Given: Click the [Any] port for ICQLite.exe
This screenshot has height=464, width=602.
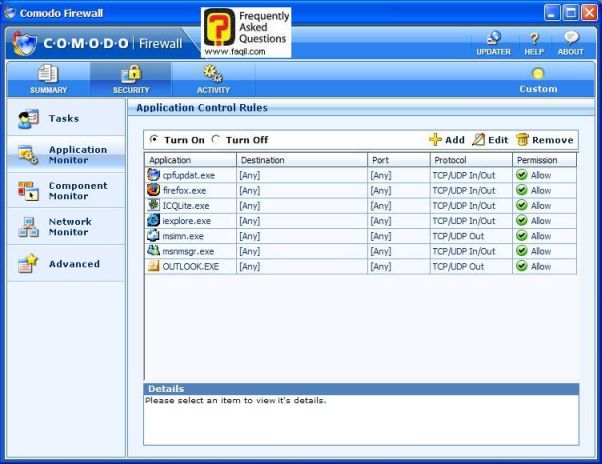Looking at the screenshot, I should (x=381, y=206).
